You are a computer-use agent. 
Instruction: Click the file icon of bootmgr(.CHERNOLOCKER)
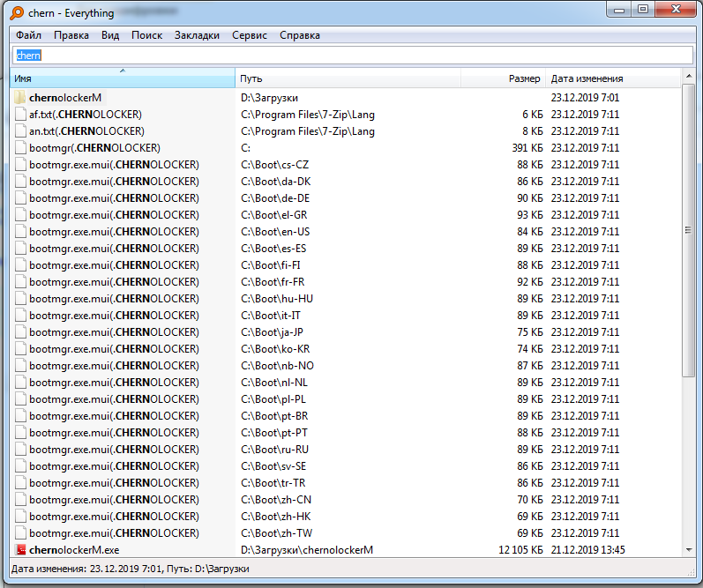pos(20,147)
